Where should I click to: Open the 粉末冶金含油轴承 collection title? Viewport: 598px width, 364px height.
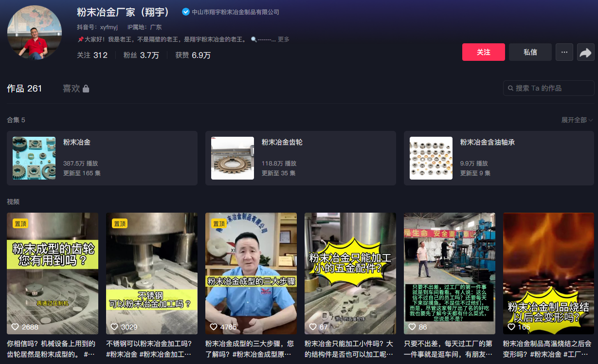point(488,143)
